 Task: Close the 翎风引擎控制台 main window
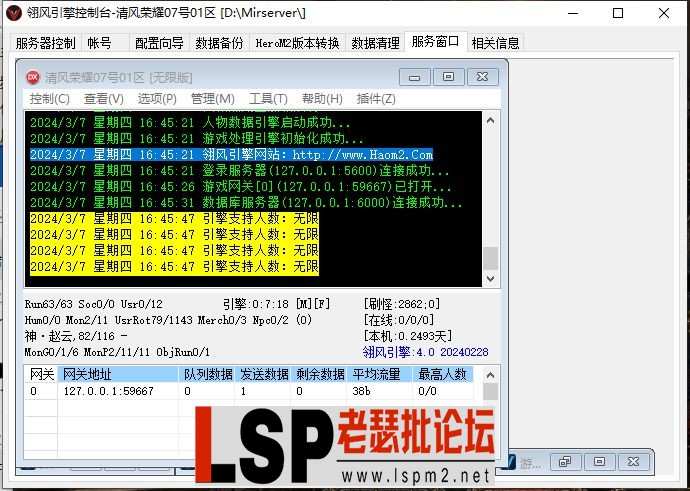[664, 13]
